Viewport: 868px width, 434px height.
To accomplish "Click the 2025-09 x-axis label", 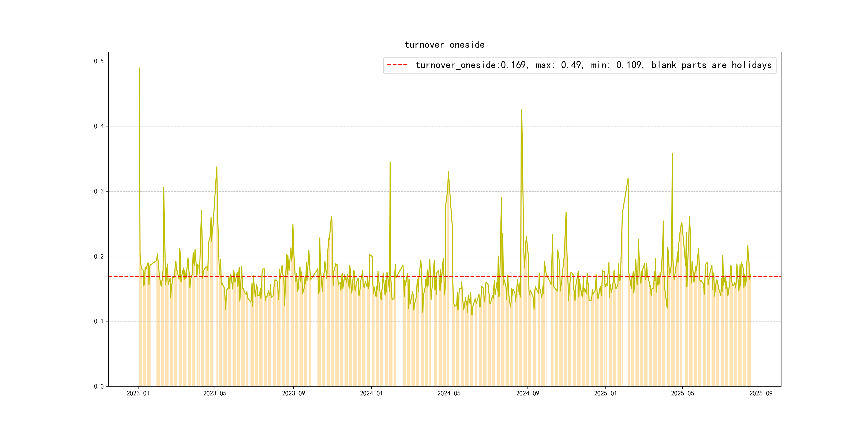I will point(761,393).
